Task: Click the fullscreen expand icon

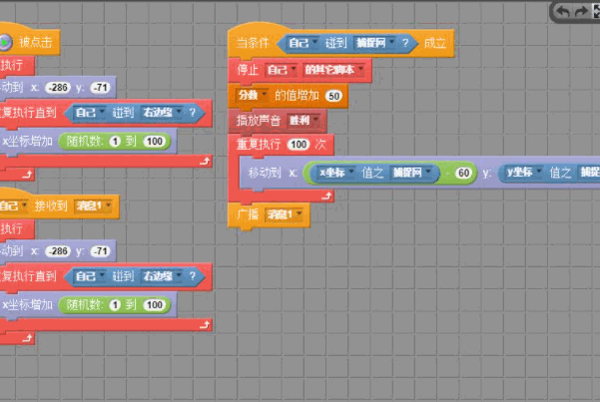Action: click(x=596, y=11)
